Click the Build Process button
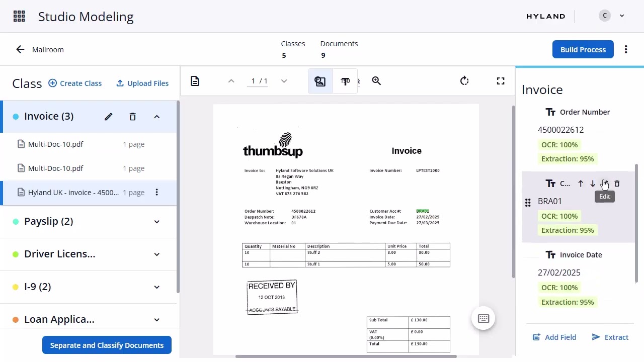644x362 pixels. [583, 49]
